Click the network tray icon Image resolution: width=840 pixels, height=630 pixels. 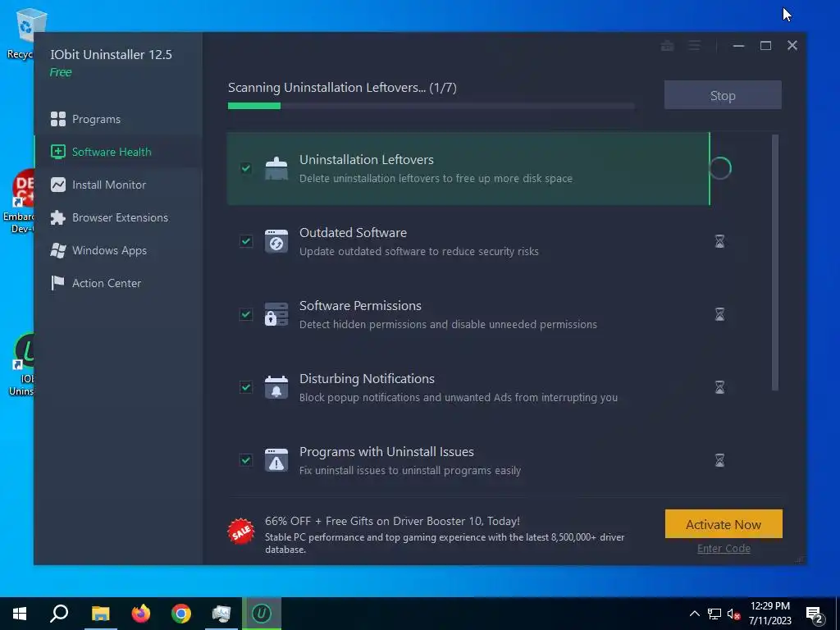[x=714, y=614]
